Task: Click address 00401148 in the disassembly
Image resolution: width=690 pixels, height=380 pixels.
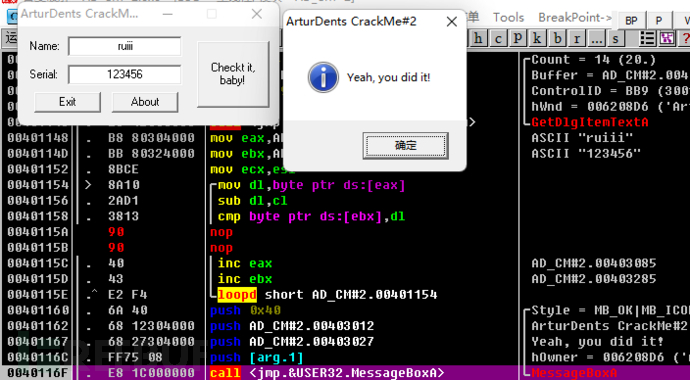Action: [38, 138]
